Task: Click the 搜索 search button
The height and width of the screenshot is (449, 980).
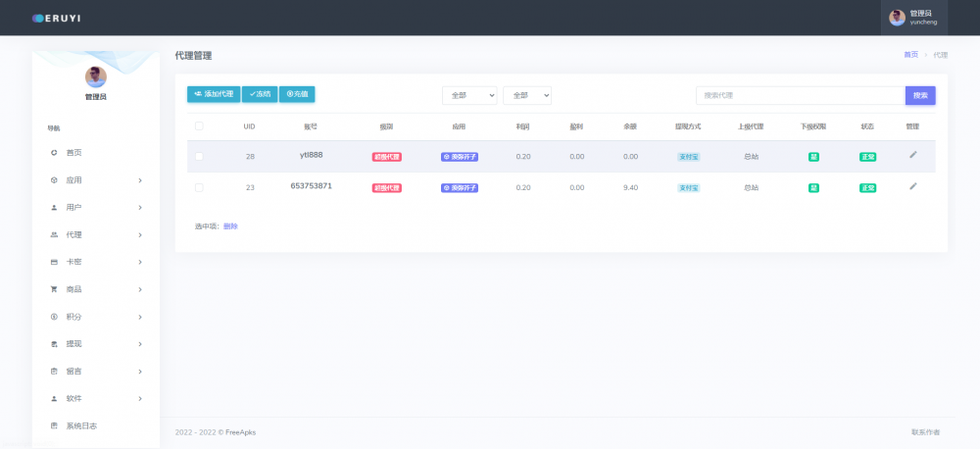Action: pos(919,95)
